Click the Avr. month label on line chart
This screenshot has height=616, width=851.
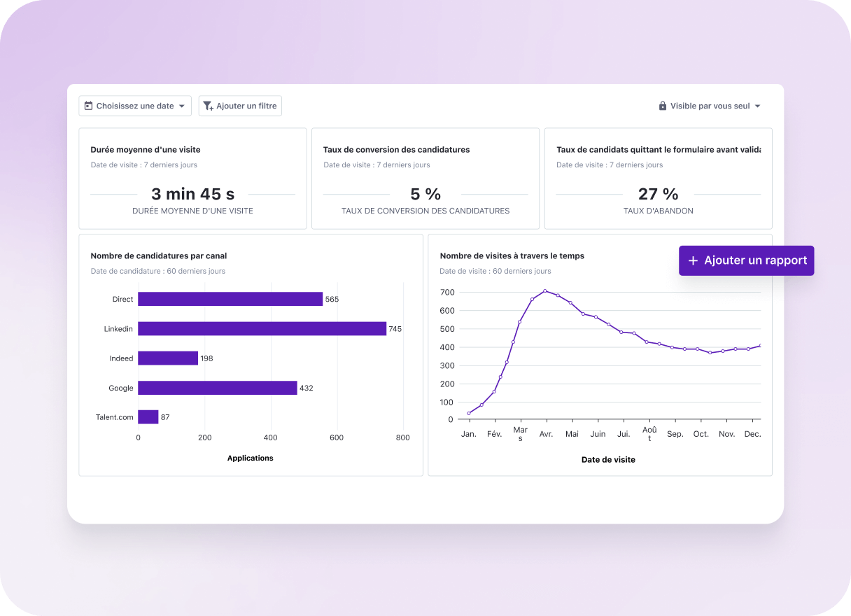coord(546,434)
